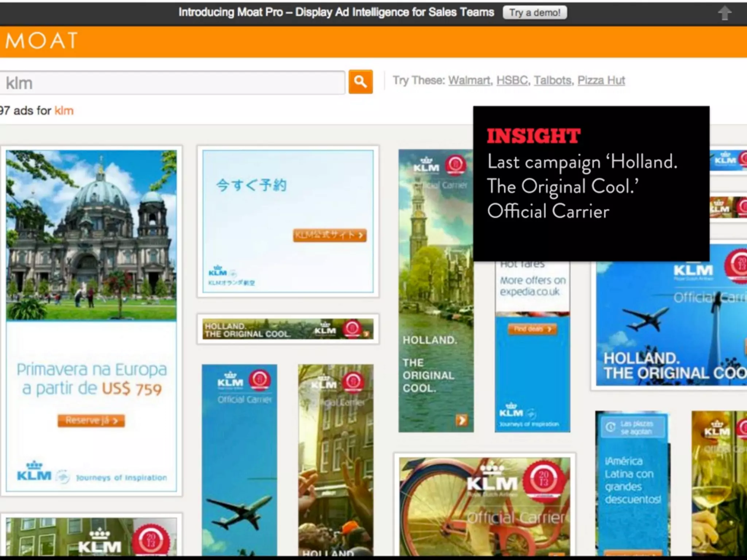This screenshot has height=560, width=747.
Task: Click orange Japanese 'KLM公式サイト' button
Action: click(330, 235)
